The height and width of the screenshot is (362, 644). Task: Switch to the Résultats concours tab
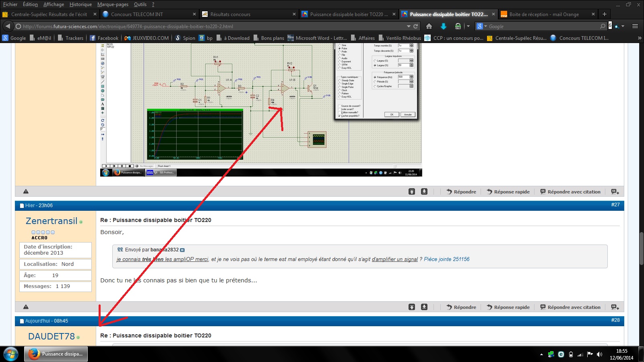pos(249,14)
